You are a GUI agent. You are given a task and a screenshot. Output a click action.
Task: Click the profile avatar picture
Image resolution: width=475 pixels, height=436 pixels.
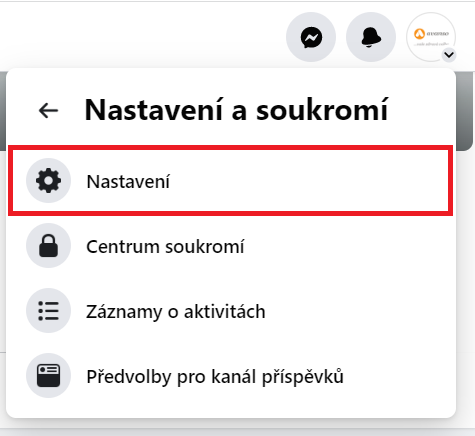point(431,37)
